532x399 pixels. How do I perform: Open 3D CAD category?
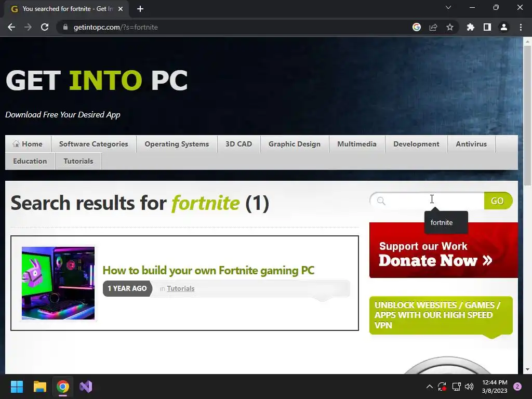tap(238, 144)
